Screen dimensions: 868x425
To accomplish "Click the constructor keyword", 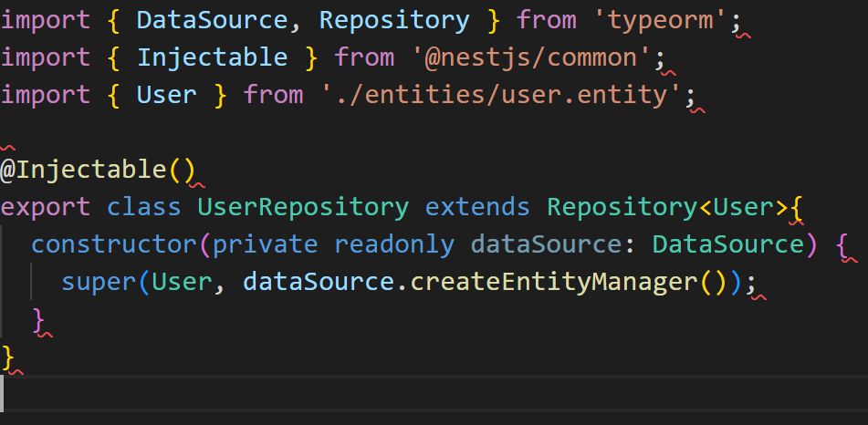I will tap(113, 244).
